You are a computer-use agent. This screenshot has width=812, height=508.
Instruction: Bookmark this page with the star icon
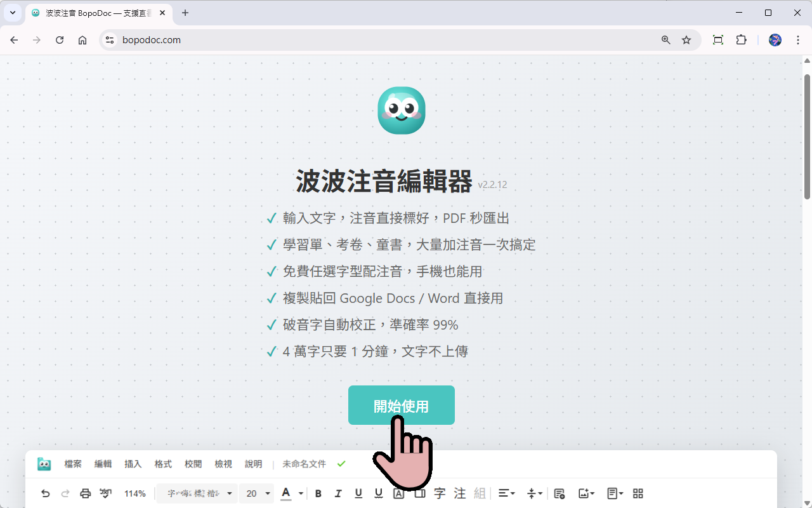point(686,40)
